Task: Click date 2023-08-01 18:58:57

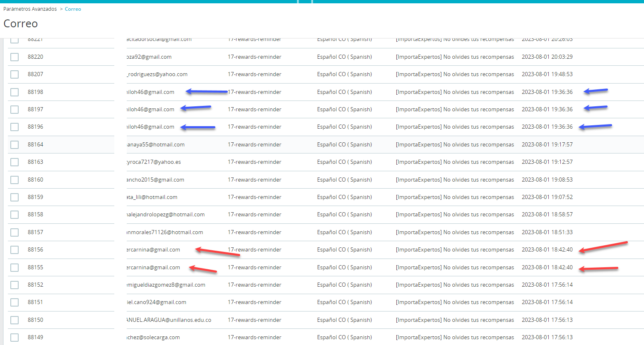Action: 547,214
